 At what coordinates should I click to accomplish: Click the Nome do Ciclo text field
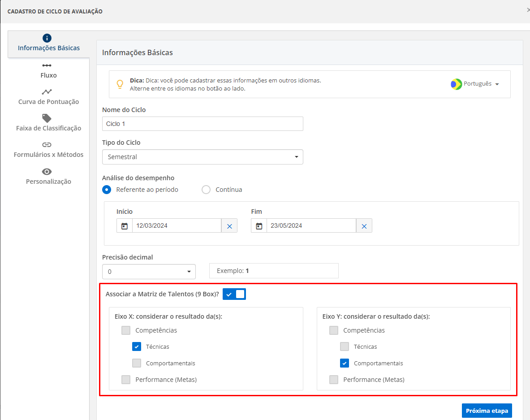coord(203,124)
